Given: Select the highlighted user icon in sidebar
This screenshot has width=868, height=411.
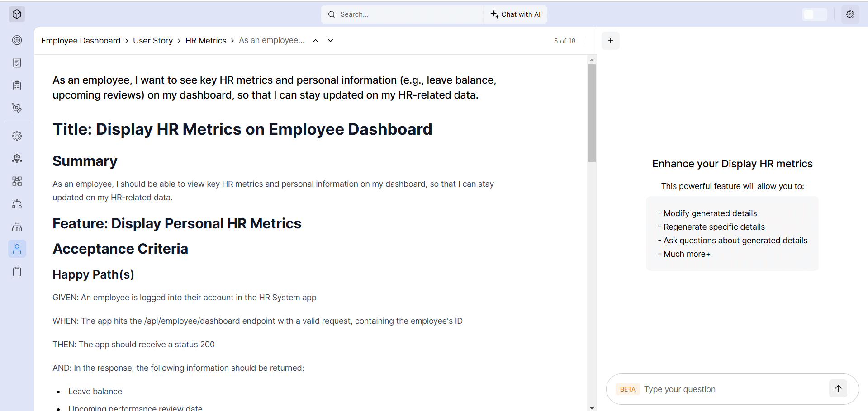Looking at the screenshot, I should tap(17, 249).
